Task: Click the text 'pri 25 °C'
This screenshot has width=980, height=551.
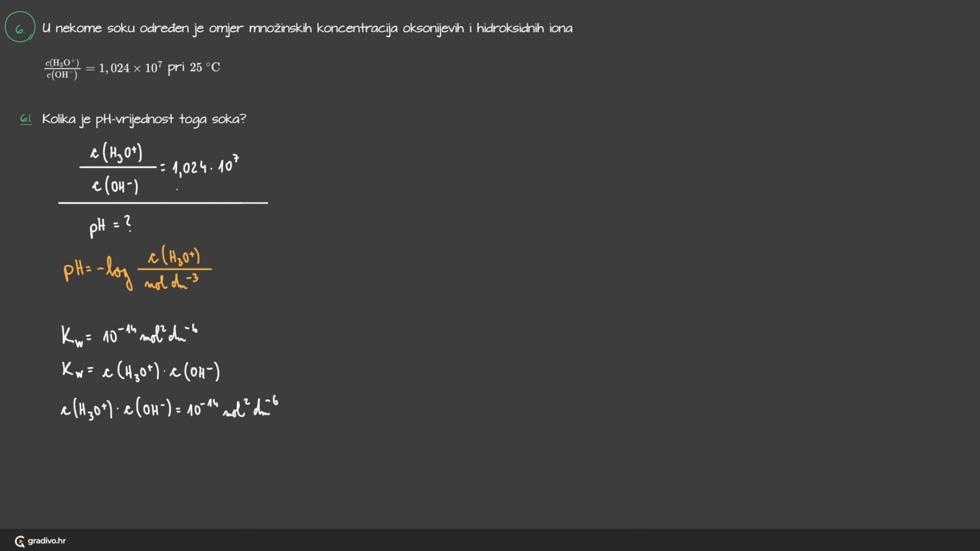Action: point(194,67)
